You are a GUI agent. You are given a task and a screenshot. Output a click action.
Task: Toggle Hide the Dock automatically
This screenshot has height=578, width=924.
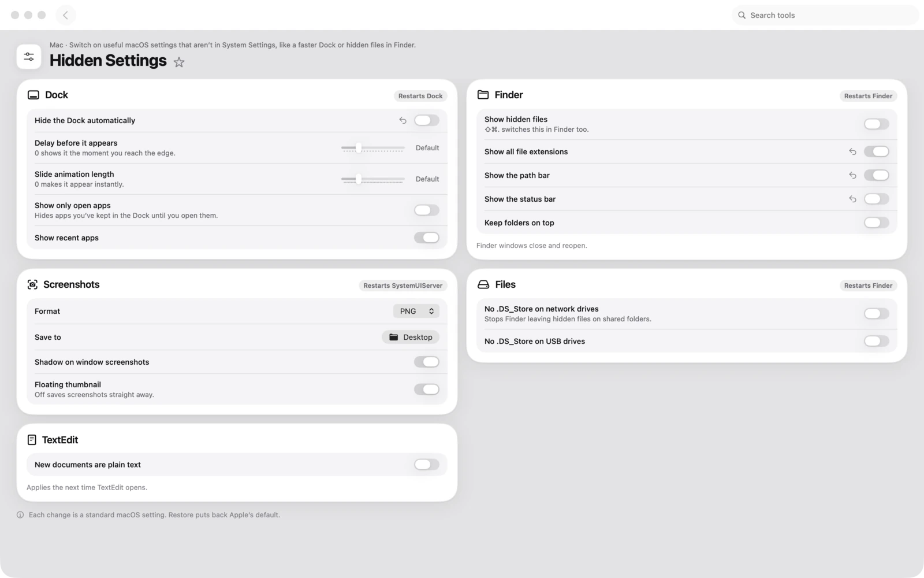(x=427, y=120)
